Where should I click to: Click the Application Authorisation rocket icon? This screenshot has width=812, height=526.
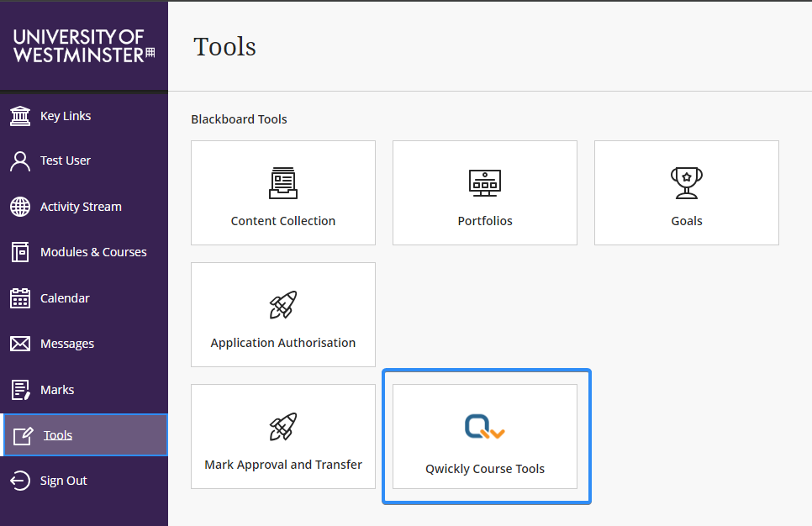click(283, 304)
